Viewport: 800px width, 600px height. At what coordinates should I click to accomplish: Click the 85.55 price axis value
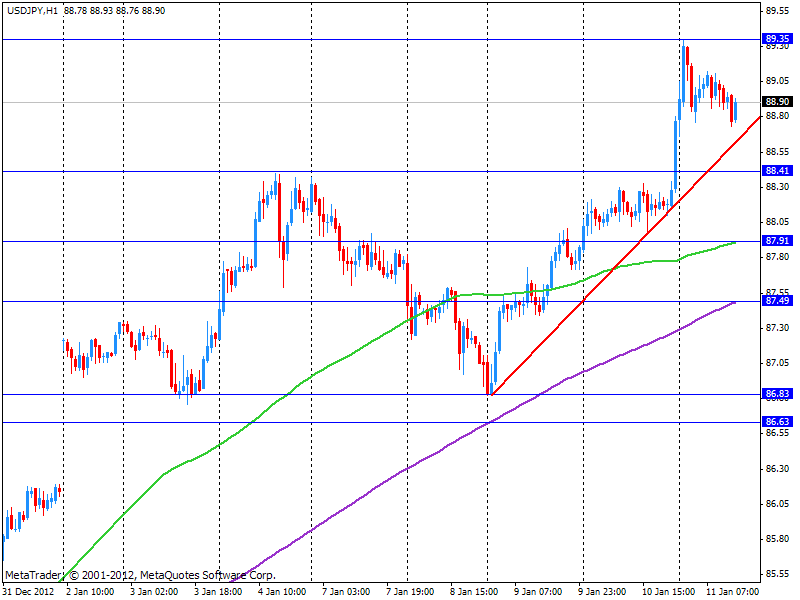point(777,574)
